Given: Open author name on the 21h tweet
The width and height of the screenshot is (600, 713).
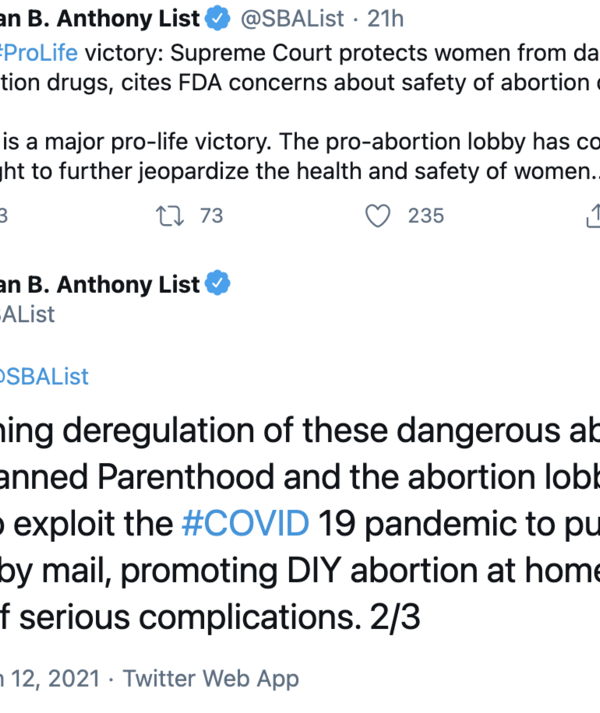Looking at the screenshot, I should coord(100,18).
